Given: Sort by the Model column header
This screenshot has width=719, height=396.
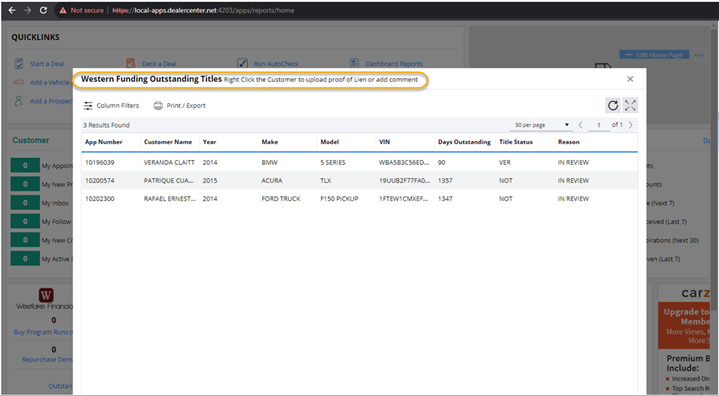Looking at the screenshot, I should [x=330, y=142].
